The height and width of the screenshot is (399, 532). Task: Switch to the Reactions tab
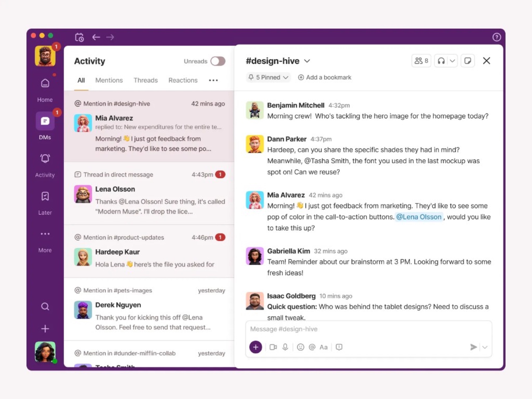click(183, 80)
